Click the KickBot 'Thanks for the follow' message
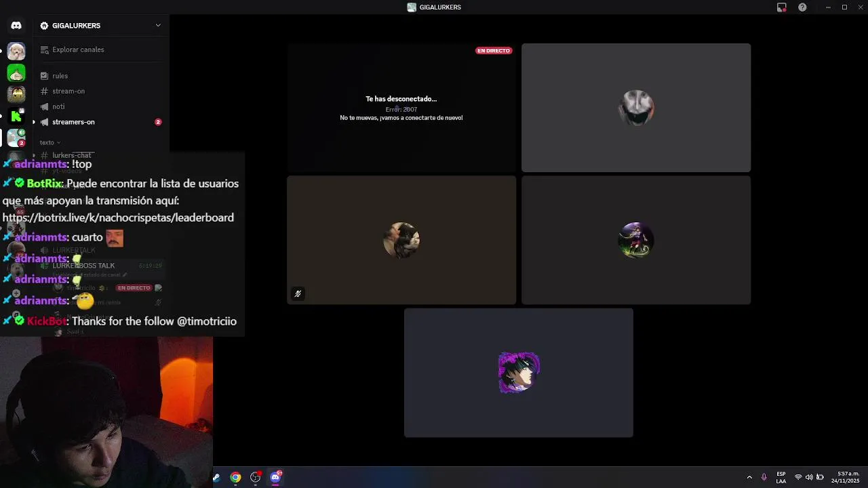The height and width of the screenshot is (488, 868). [x=119, y=321]
